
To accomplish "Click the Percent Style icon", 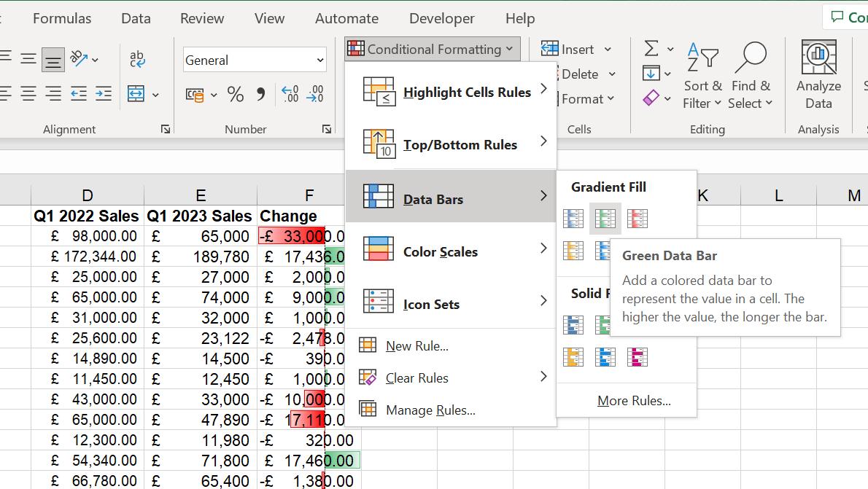I will pyautogui.click(x=235, y=94).
